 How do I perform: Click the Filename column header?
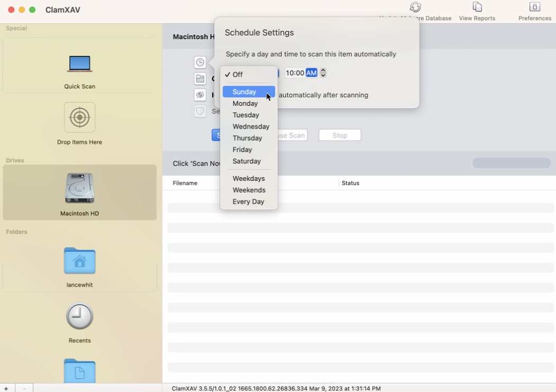click(x=185, y=183)
